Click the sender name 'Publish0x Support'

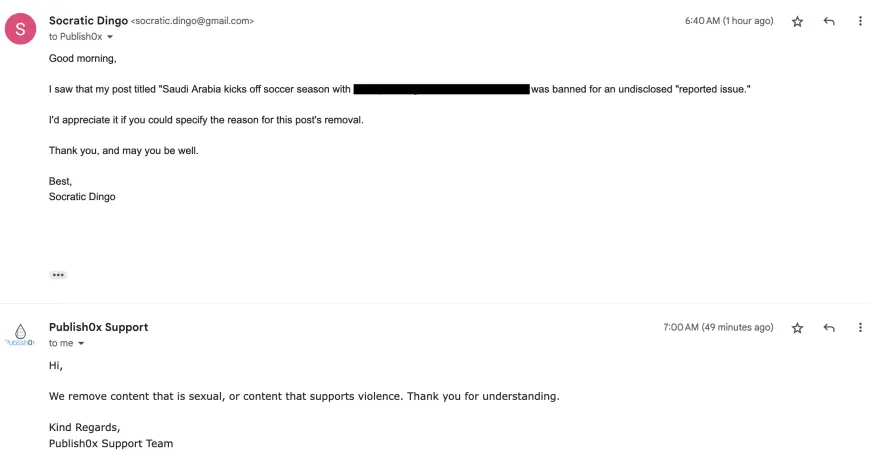[x=98, y=327]
